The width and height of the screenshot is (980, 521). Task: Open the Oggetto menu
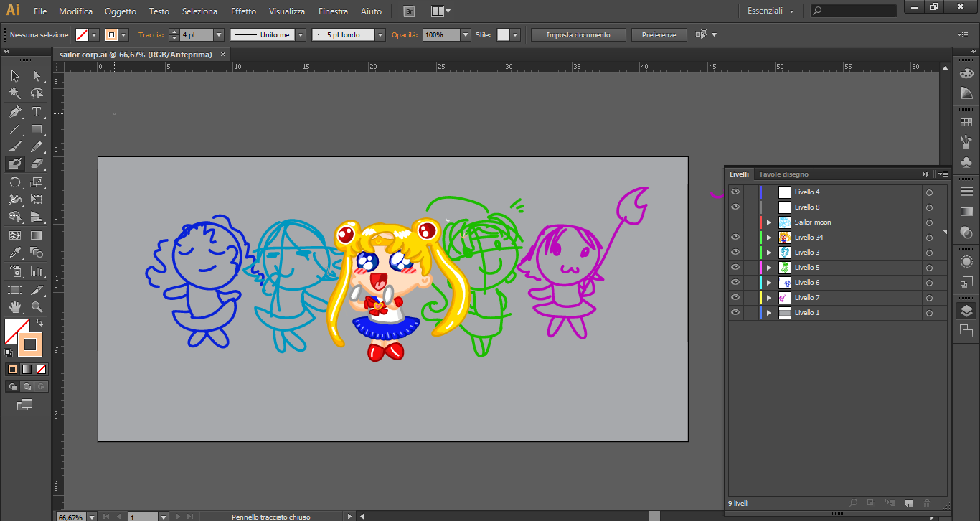(x=121, y=11)
